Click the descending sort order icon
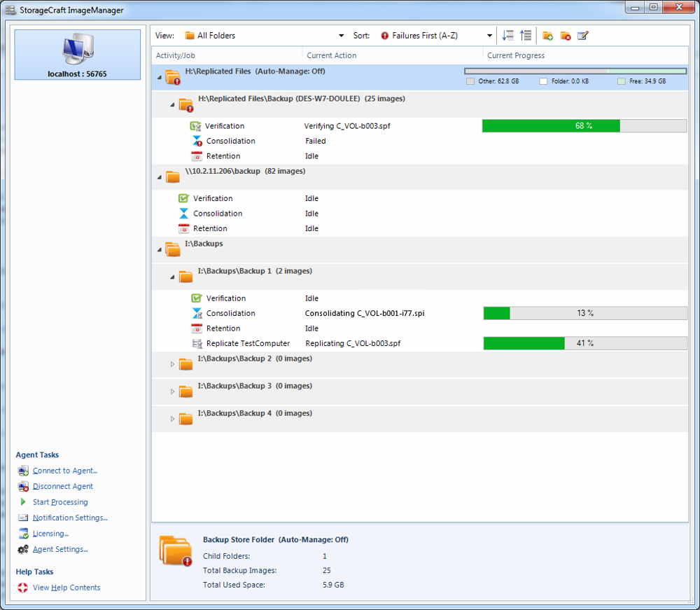 click(x=508, y=35)
